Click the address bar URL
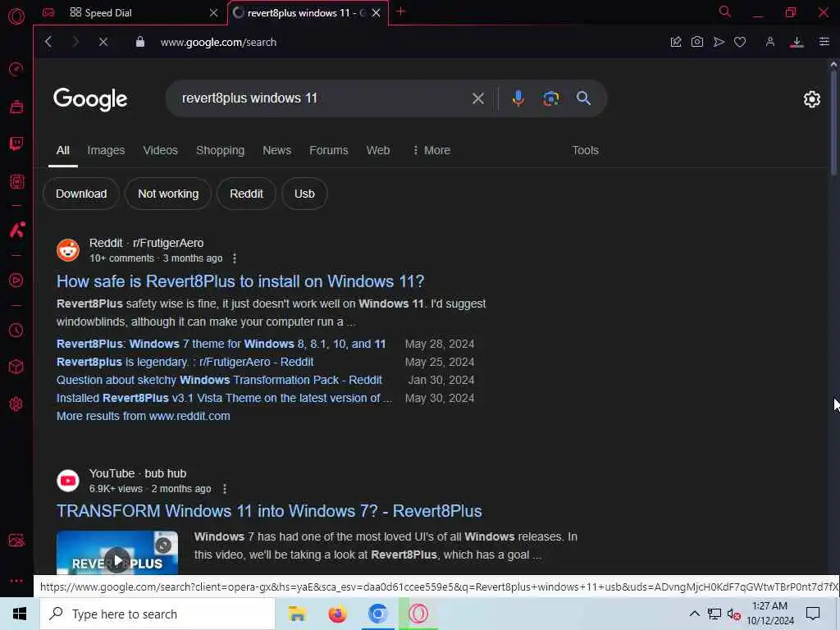This screenshot has height=630, width=840. [x=218, y=43]
